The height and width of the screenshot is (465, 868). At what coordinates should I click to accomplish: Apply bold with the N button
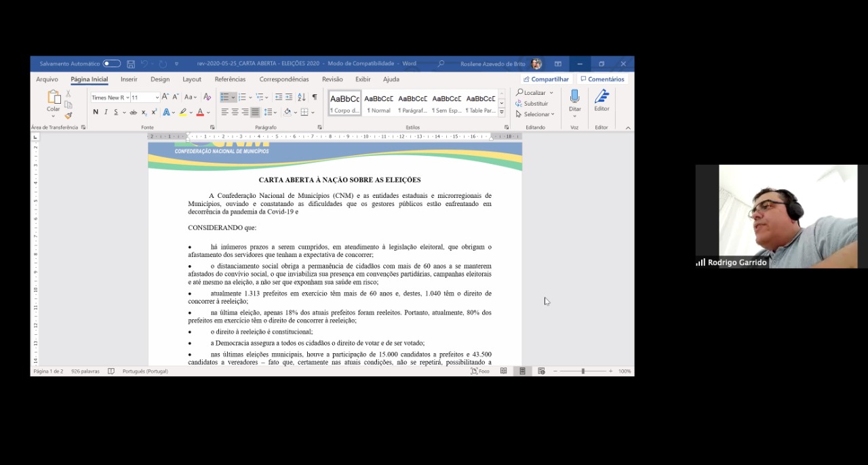pyautogui.click(x=96, y=113)
